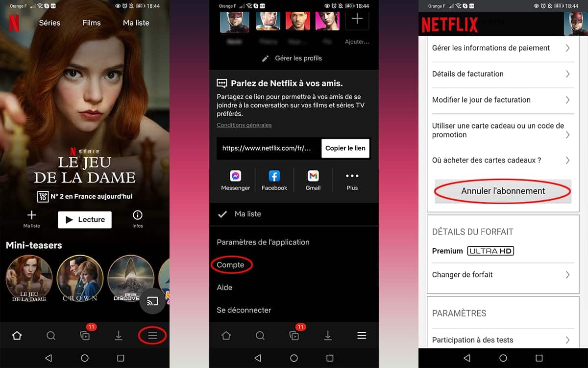Tap the cast to TV icon
Screen dimensions: 588x368
(x=152, y=301)
